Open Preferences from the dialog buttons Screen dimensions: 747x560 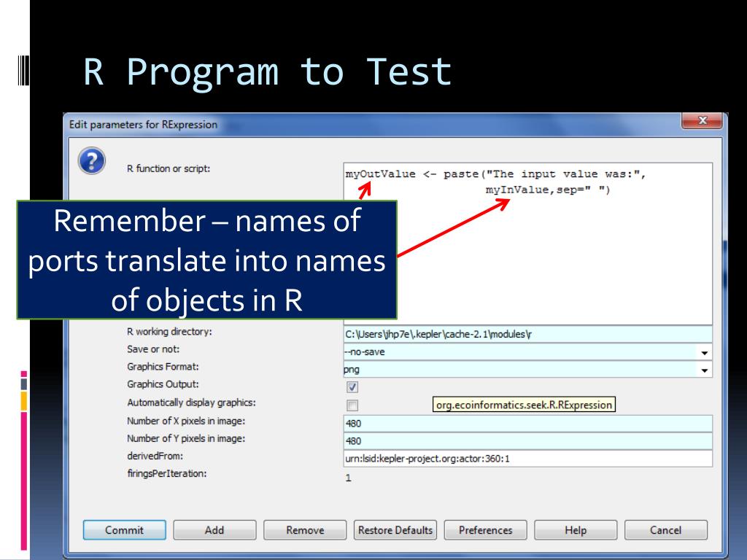[x=485, y=530]
